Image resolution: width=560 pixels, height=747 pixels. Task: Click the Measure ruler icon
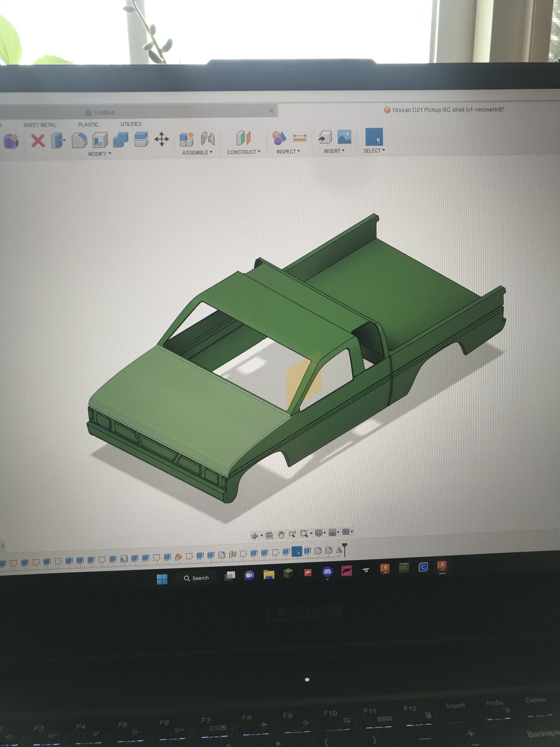[300, 138]
